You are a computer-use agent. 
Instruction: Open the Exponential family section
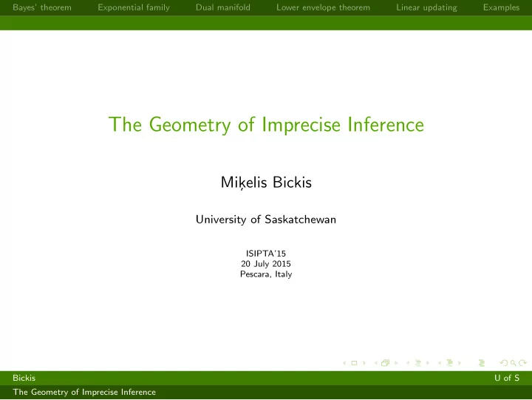[x=134, y=7]
